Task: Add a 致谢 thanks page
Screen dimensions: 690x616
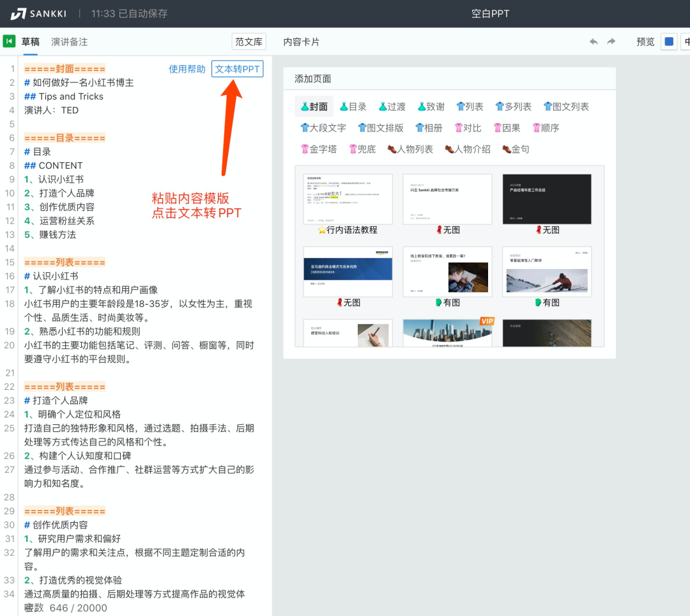Action: pyautogui.click(x=431, y=106)
